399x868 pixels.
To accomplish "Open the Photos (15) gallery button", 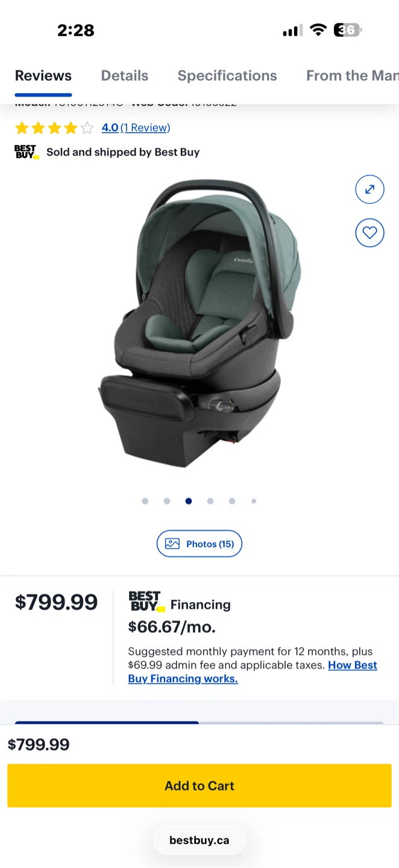I will point(199,544).
